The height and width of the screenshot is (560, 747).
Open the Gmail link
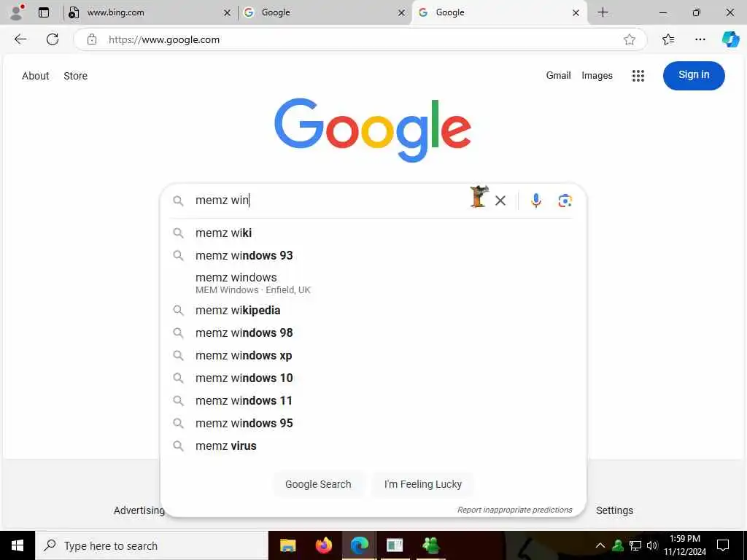coord(558,75)
